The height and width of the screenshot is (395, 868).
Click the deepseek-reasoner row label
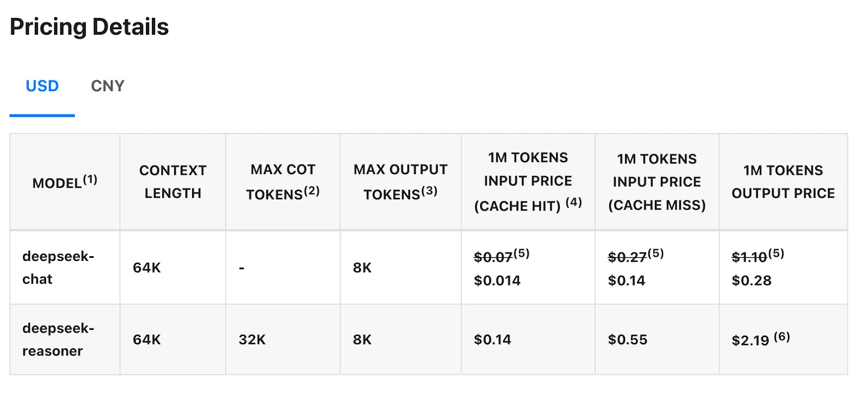pyautogui.click(x=59, y=339)
